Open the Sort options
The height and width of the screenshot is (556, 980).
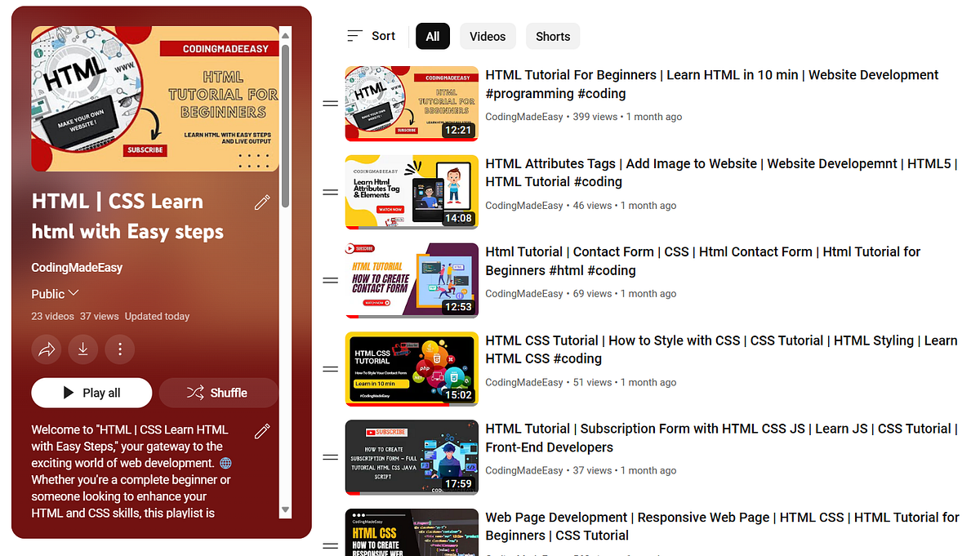point(372,36)
